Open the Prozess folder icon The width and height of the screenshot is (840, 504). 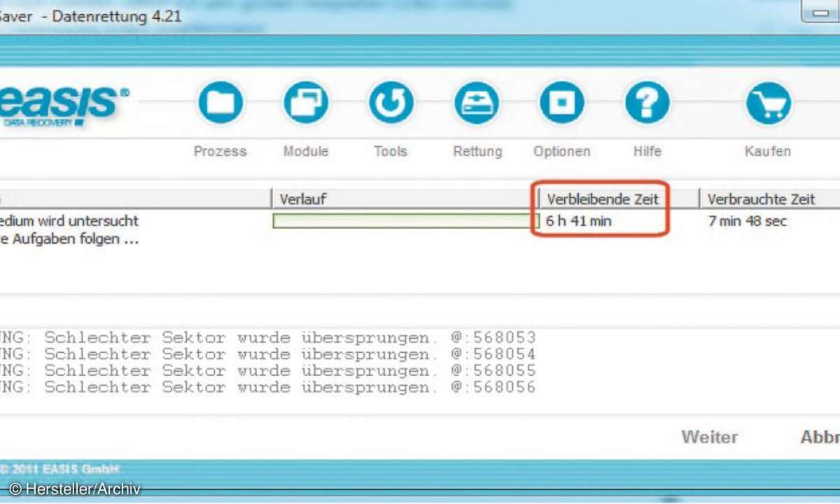pos(220,103)
